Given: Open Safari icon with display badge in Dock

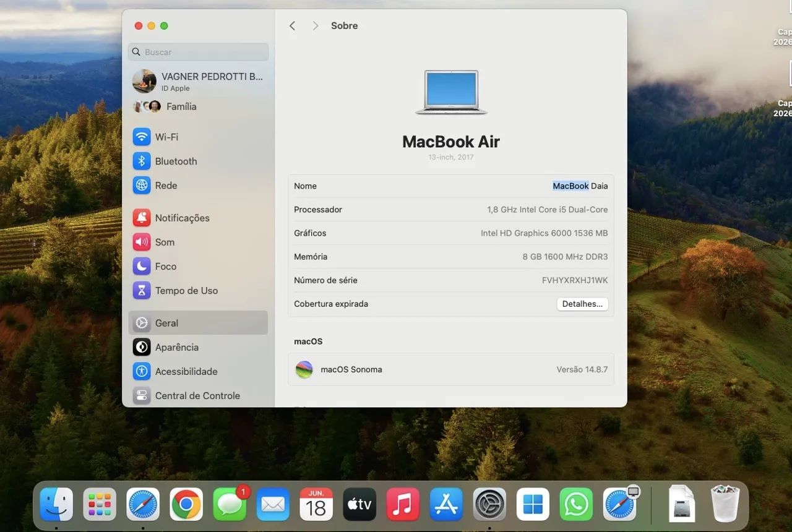Looking at the screenshot, I should coord(619,504).
